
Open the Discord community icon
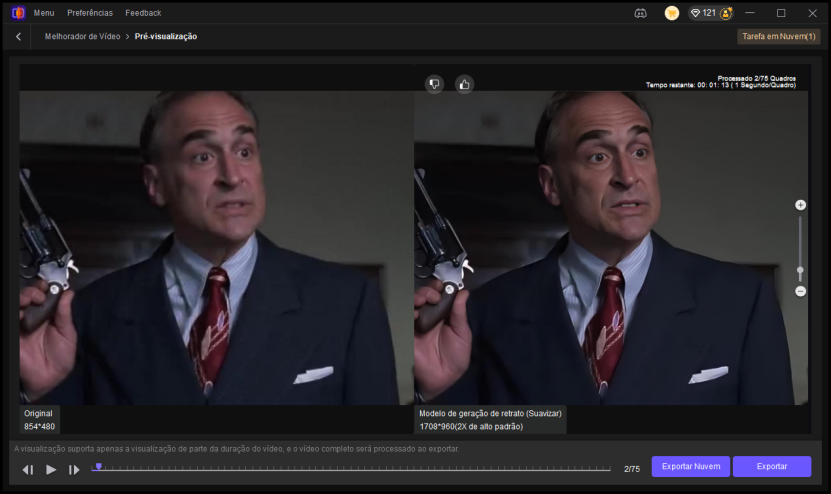click(x=640, y=13)
